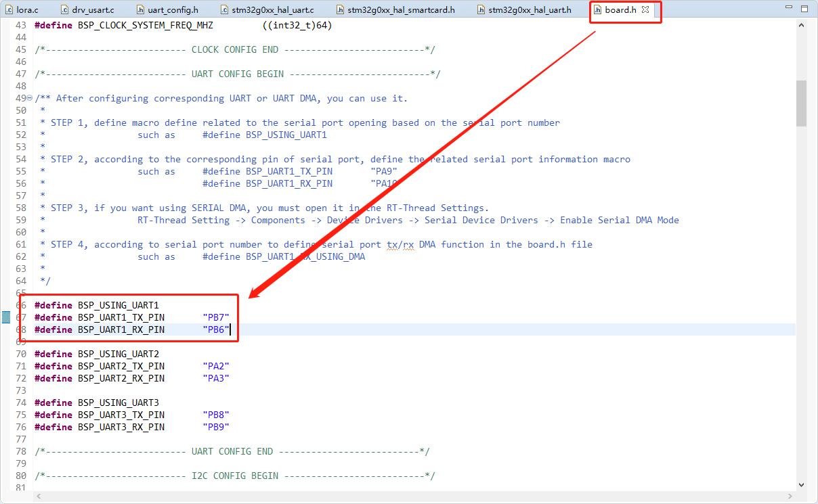Screen dimensions: 818x504
Task: Click the "PA2" string value
Action: point(216,366)
